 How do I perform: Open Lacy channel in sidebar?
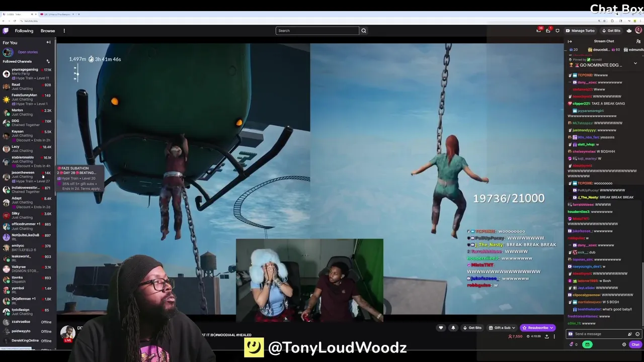[x=27, y=148]
